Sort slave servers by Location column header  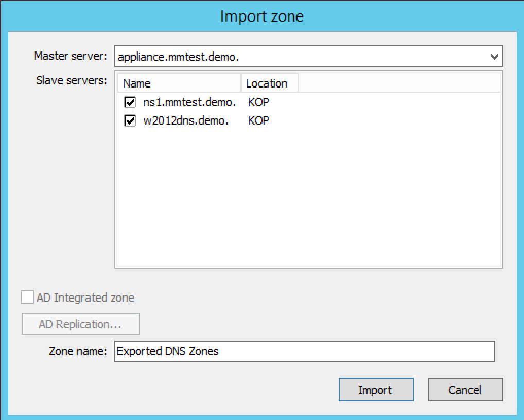269,83
